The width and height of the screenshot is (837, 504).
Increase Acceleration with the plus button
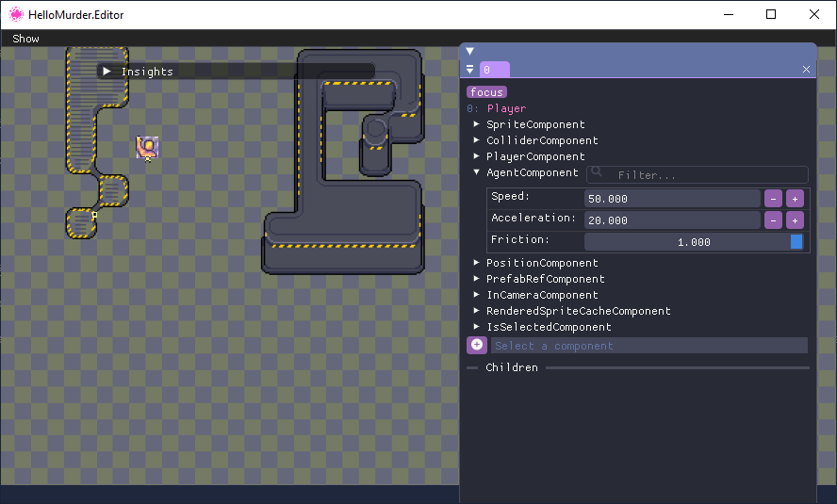pos(795,220)
